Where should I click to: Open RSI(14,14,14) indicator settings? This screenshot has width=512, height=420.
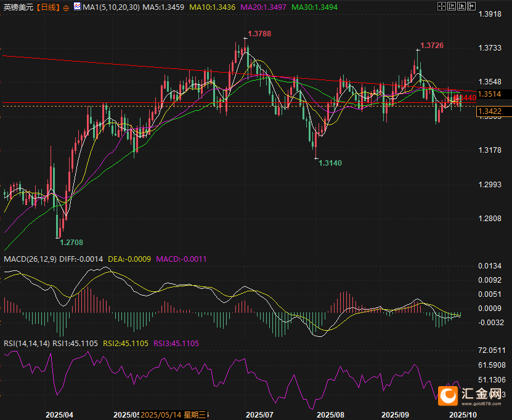pyautogui.click(x=26, y=343)
